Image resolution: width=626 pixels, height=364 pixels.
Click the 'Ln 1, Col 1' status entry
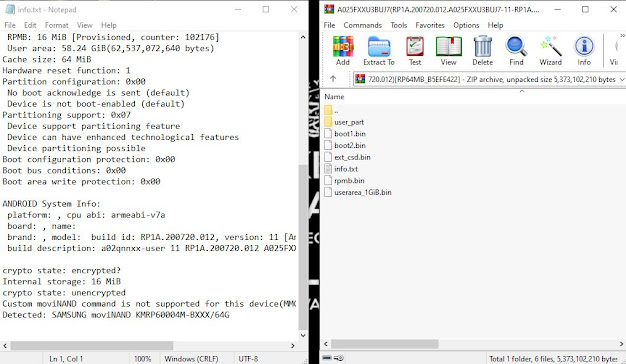pyautogui.click(x=66, y=359)
